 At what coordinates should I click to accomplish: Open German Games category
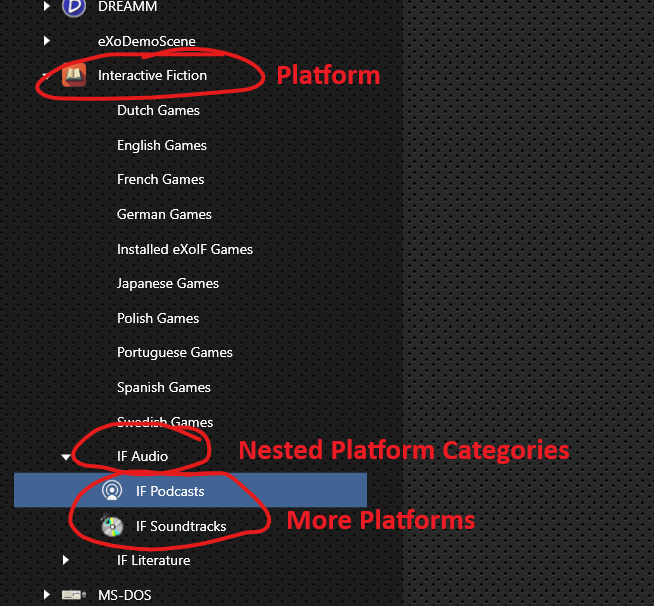pyautogui.click(x=164, y=214)
